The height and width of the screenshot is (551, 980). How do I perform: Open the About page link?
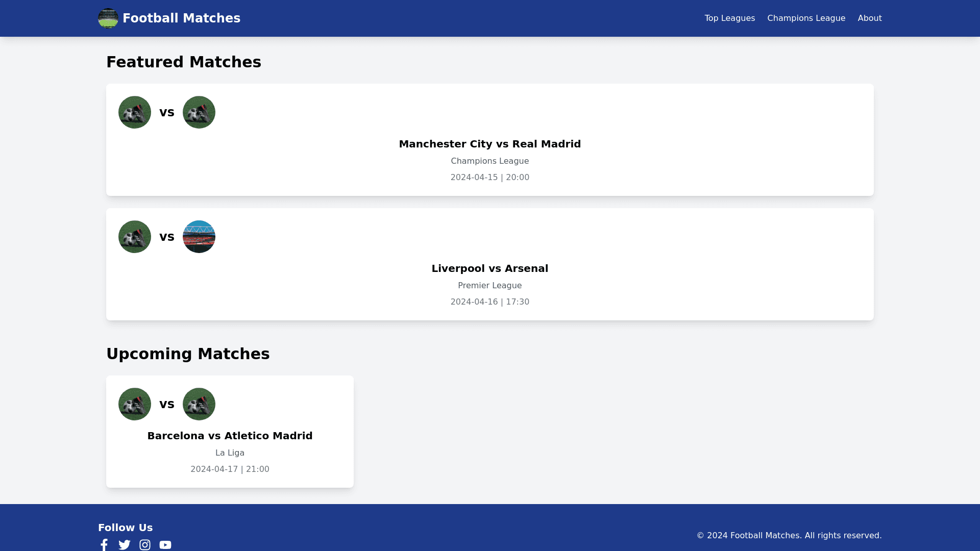tap(869, 18)
